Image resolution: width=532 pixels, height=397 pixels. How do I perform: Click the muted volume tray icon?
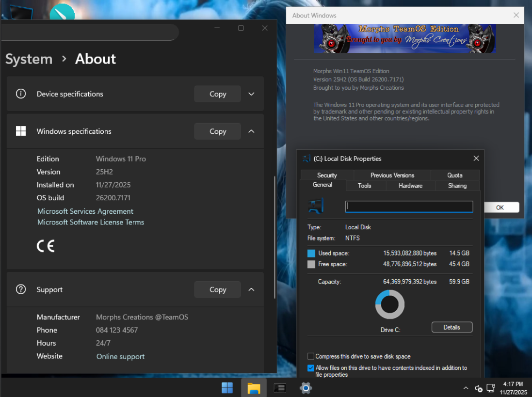[x=479, y=388]
